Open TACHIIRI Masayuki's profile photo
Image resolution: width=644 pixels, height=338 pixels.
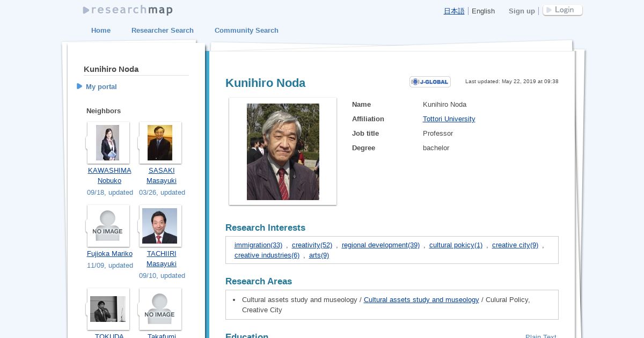(159, 226)
